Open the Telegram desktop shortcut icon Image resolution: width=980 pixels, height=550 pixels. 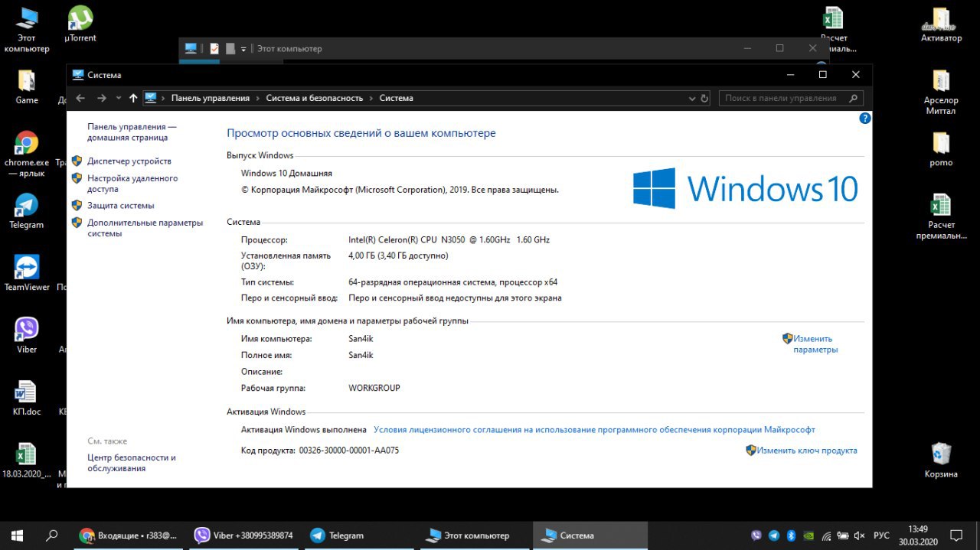click(27, 211)
